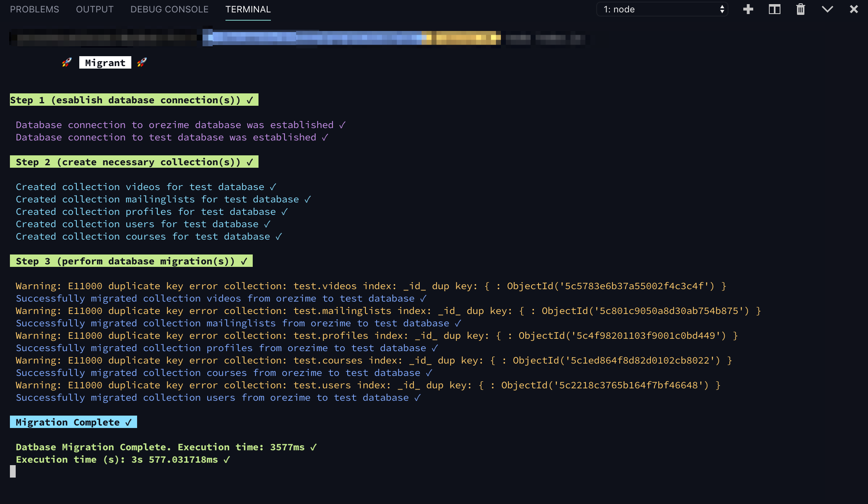Switch to the OUTPUT tab

pos(95,9)
